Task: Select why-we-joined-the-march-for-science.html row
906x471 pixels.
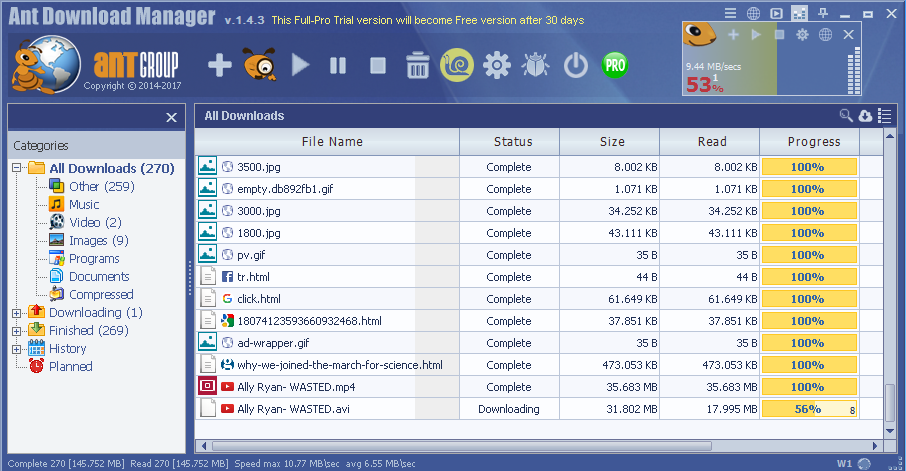Action: pos(539,365)
